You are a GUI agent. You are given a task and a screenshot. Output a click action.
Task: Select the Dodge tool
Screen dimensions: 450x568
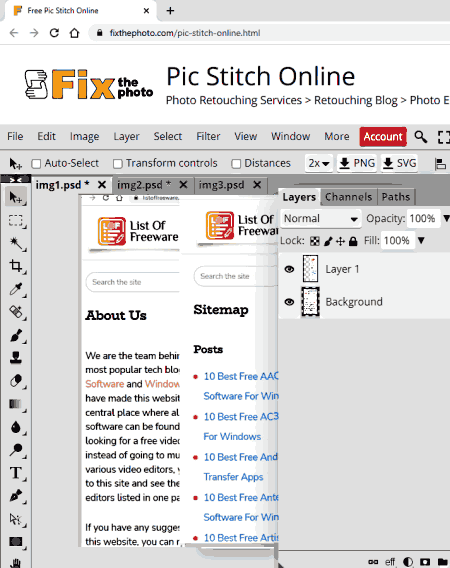pyautogui.click(x=16, y=450)
